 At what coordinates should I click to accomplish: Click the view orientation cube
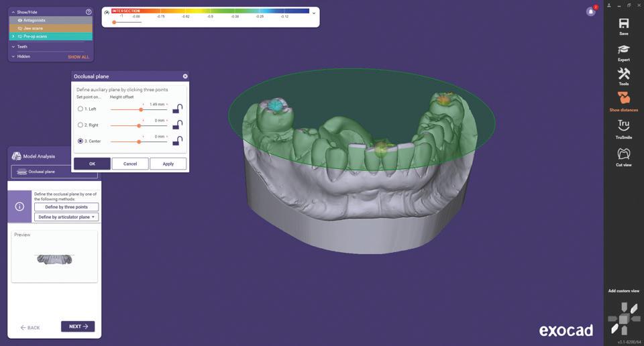point(624,319)
